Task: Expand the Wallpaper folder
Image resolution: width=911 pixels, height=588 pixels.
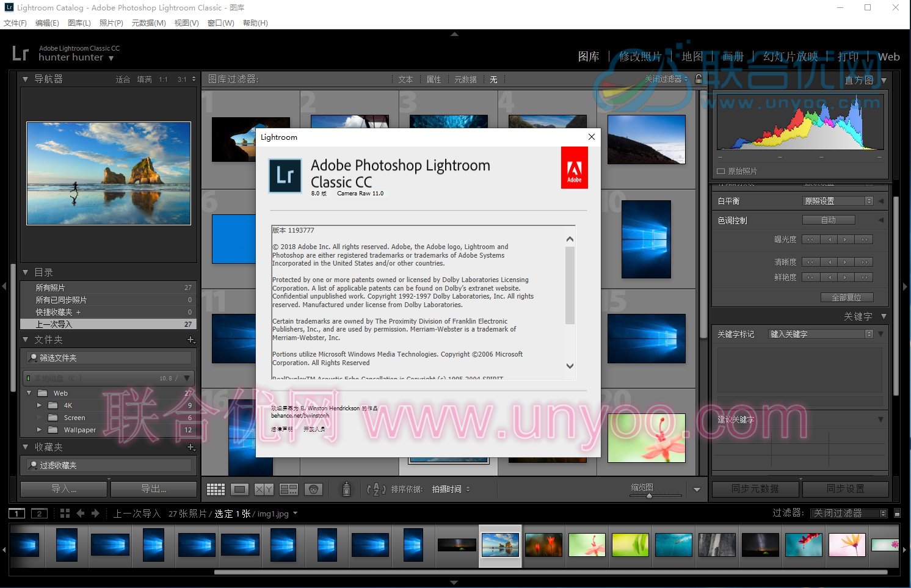Action: [x=39, y=430]
